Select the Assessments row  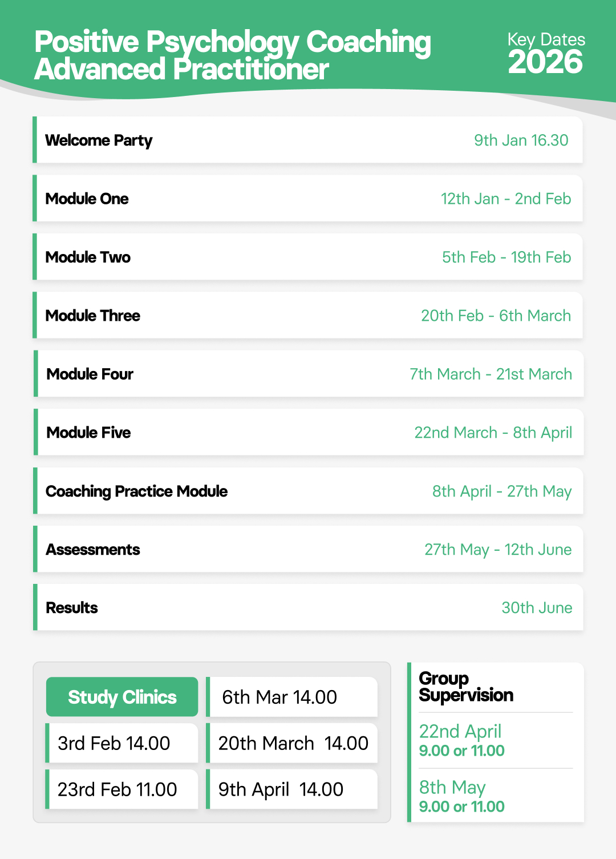click(308, 550)
